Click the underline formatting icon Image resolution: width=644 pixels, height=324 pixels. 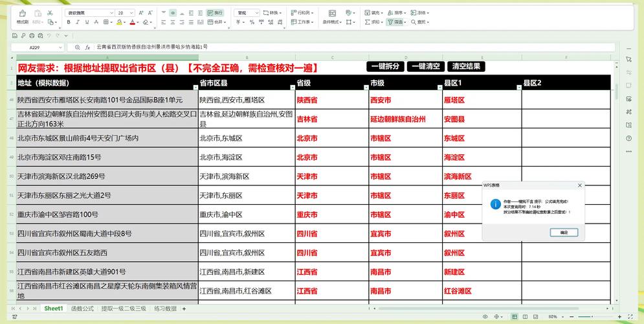[x=87, y=22]
